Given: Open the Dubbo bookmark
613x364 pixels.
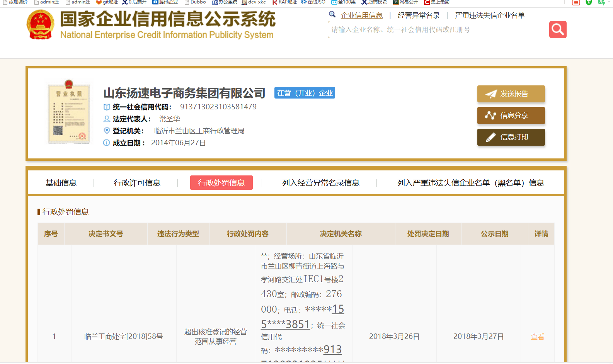Looking at the screenshot, I should [x=195, y=2].
